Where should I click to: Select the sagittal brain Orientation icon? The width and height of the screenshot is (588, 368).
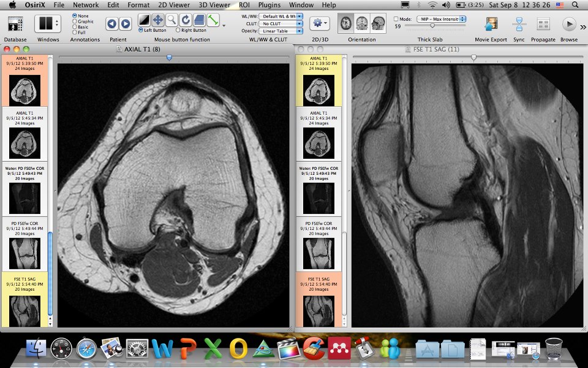pos(378,23)
